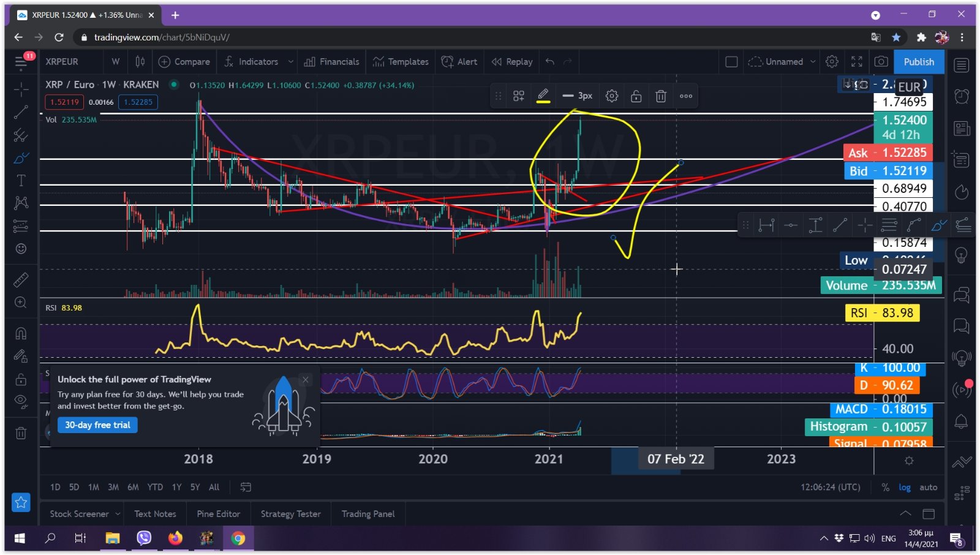Open notifications bell on right sidebar
The image size is (980, 555).
962,421
